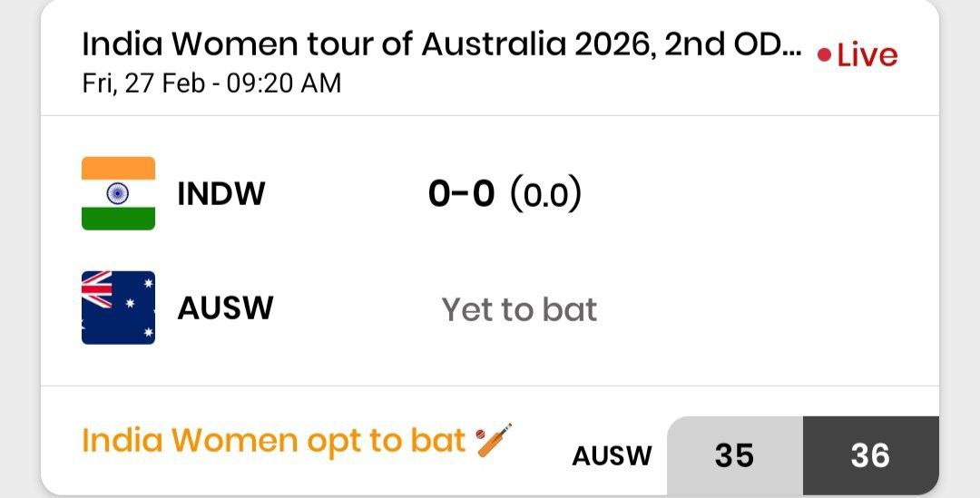Select the red Live status label
Image resolution: width=980 pixels, height=498 pixels.
pyautogui.click(x=867, y=55)
